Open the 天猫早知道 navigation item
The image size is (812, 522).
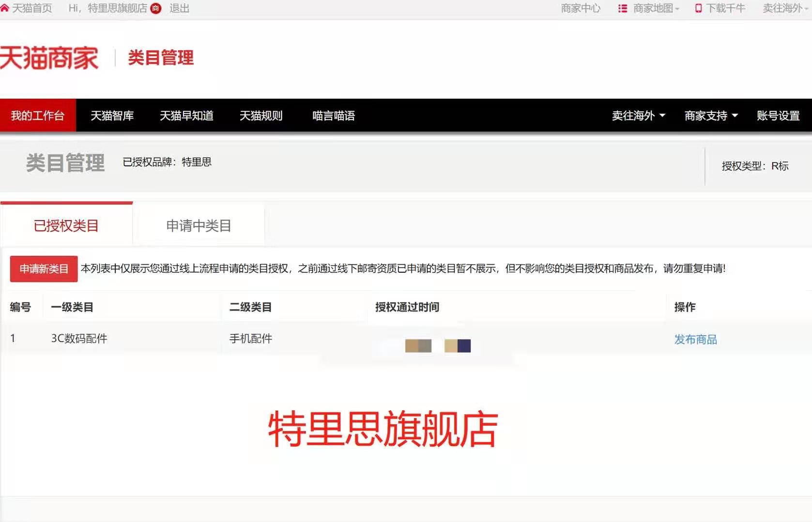[x=186, y=116]
